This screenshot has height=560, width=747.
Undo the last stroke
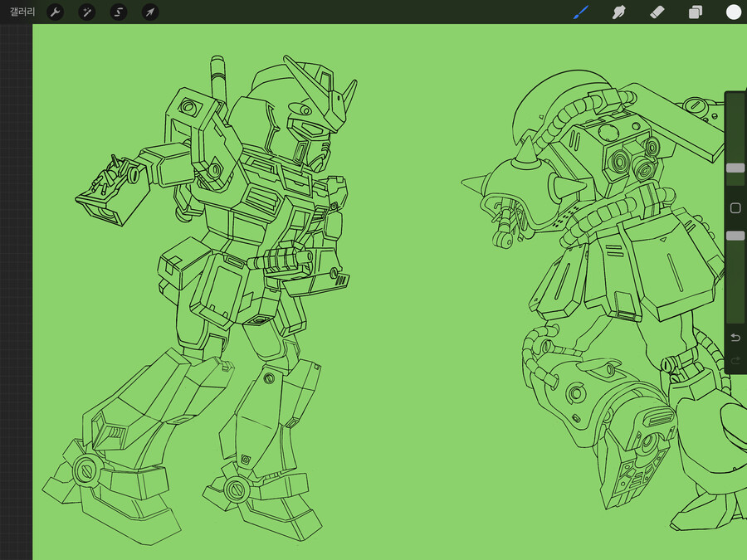[x=735, y=338]
